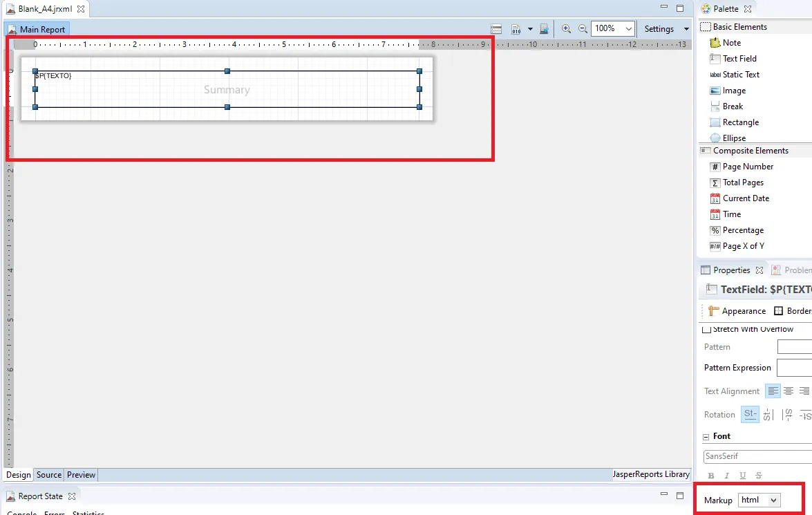Viewport: 812px width, 515px height.
Task: Select no rotation option
Action: pos(750,415)
